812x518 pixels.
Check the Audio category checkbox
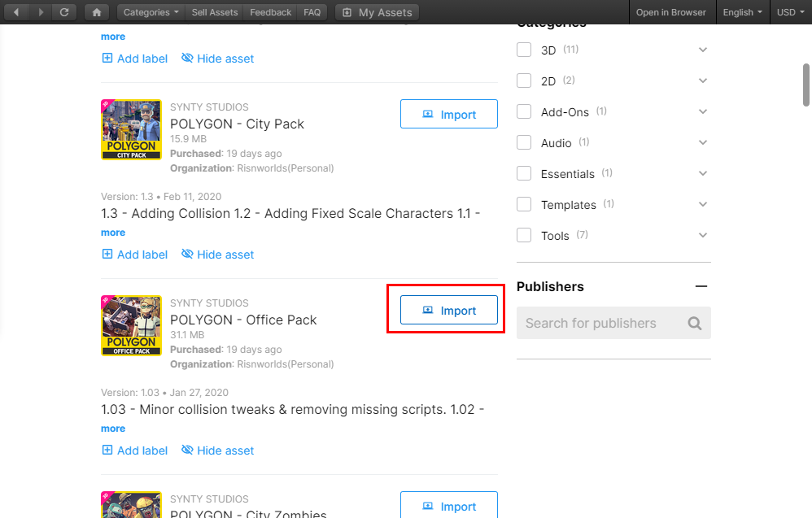pos(524,142)
